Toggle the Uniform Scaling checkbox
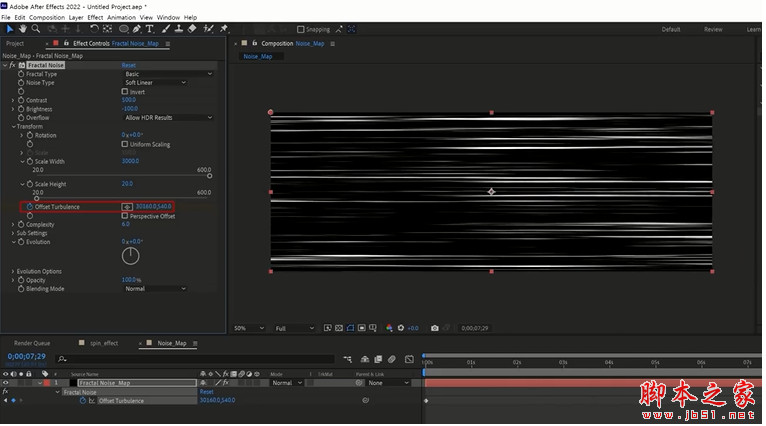 tap(125, 143)
